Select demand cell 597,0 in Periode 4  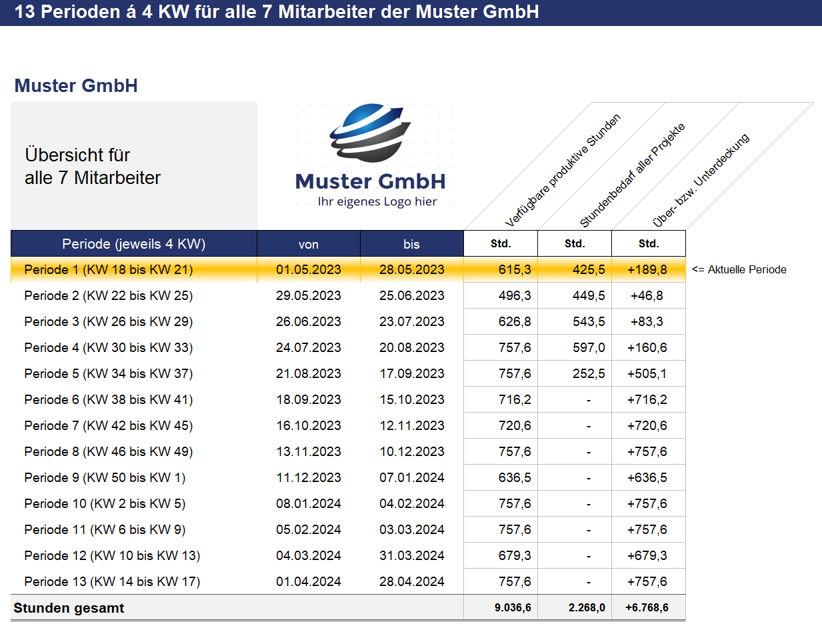tap(575, 347)
